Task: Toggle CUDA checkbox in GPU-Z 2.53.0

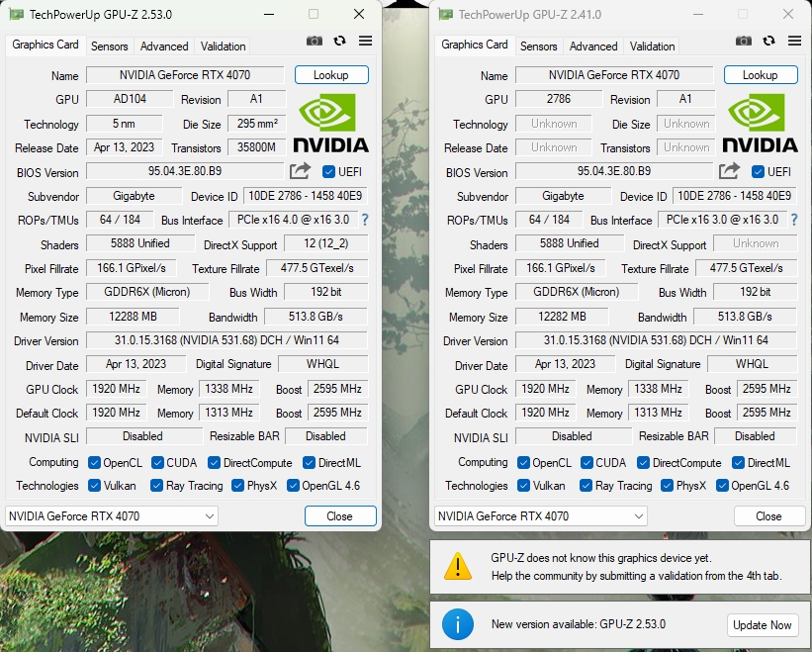Action: click(x=157, y=462)
